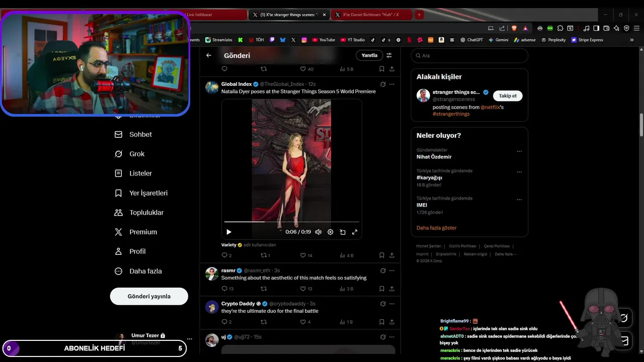Follow stranger things scenes with Takip et
This screenshot has height=362, width=644.
508,96
